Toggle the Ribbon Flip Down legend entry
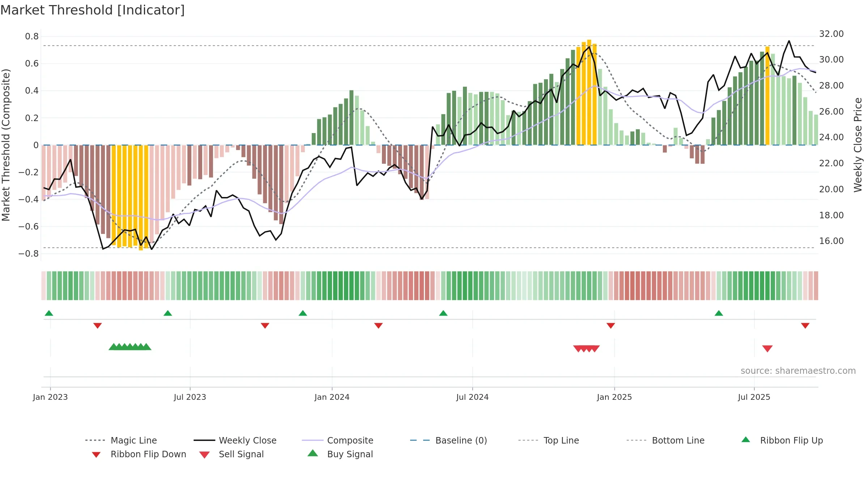The width and height of the screenshot is (868, 488). click(139, 454)
